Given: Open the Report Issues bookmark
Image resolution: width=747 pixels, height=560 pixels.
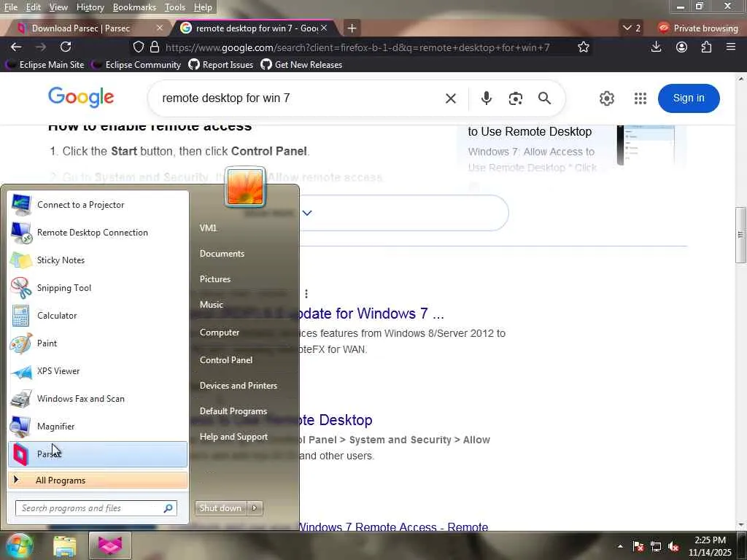Looking at the screenshot, I should (221, 65).
